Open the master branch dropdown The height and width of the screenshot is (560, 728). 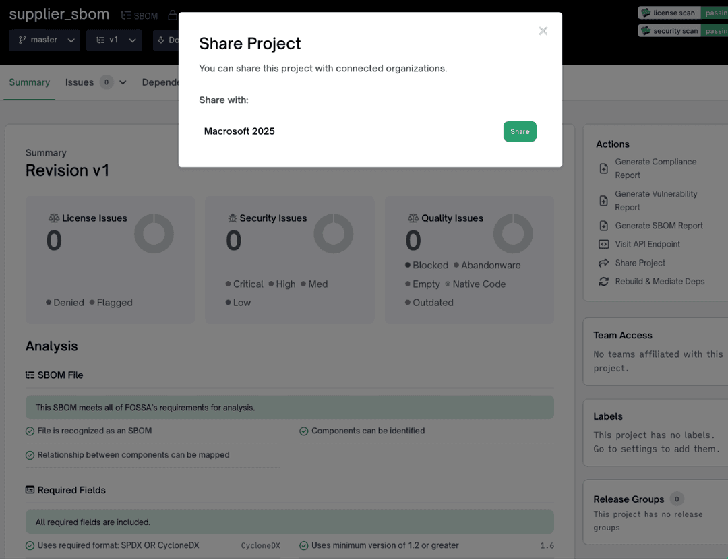pyautogui.click(x=44, y=40)
